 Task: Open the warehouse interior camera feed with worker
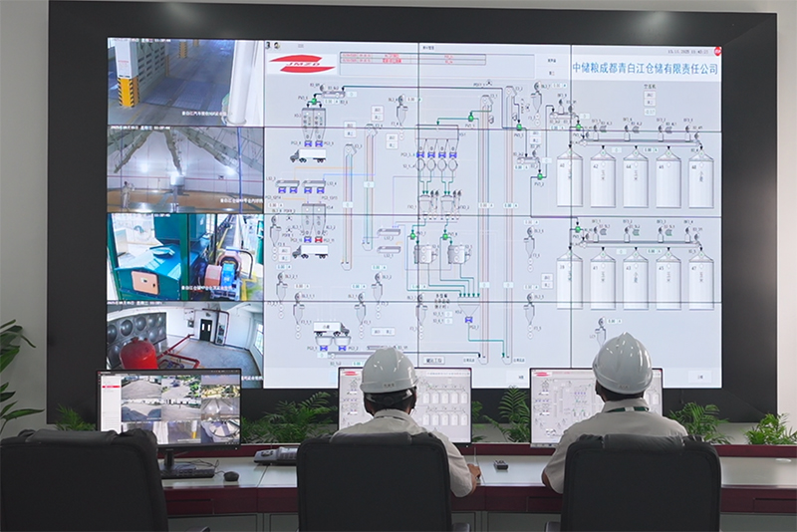pos(184,167)
